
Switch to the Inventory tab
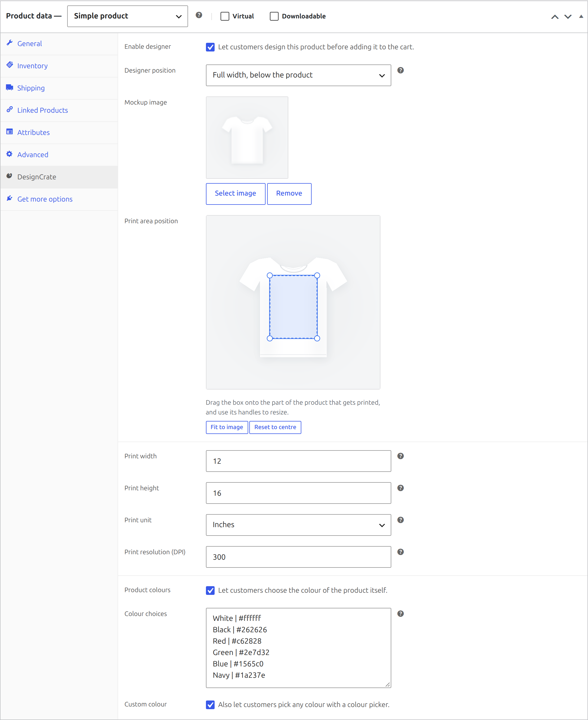pyautogui.click(x=59, y=66)
